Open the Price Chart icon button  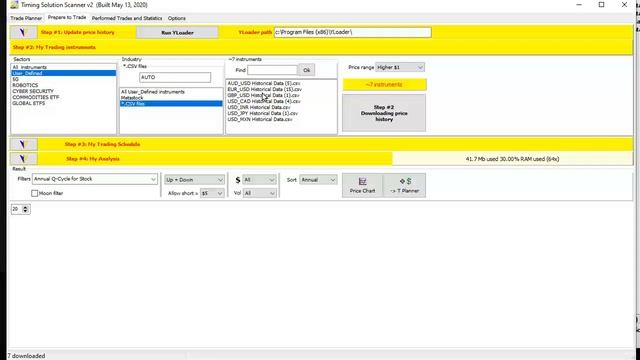pyautogui.click(x=362, y=185)
